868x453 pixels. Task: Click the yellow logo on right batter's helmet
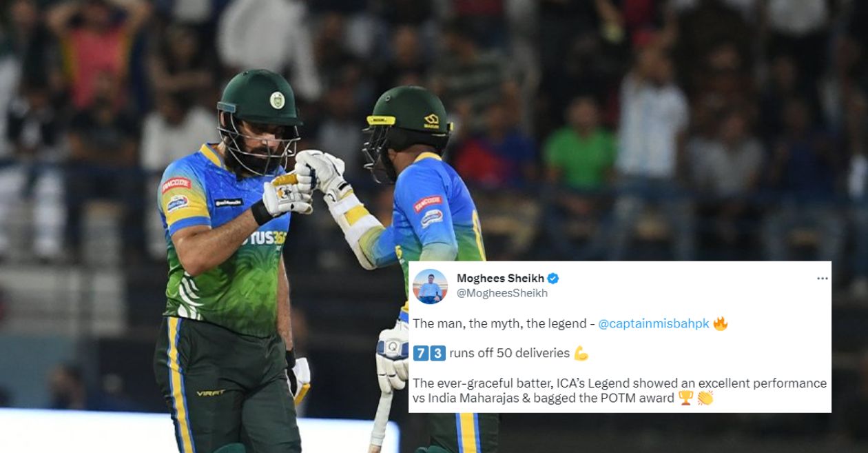(432, 121)
